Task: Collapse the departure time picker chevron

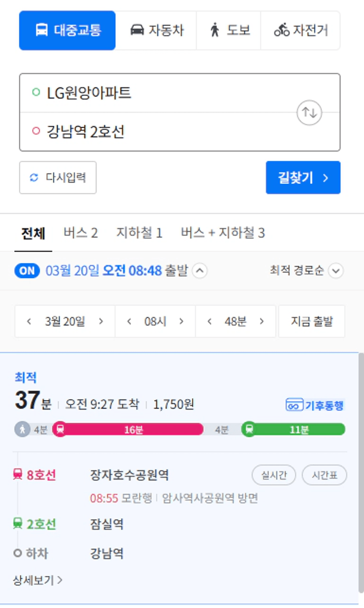Action: point(200,271)
